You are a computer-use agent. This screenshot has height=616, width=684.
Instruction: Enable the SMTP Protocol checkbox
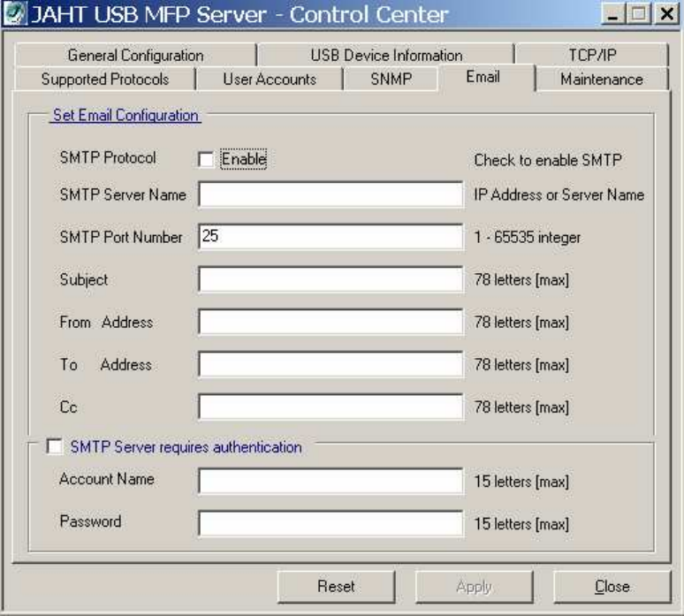coord(206,159)
